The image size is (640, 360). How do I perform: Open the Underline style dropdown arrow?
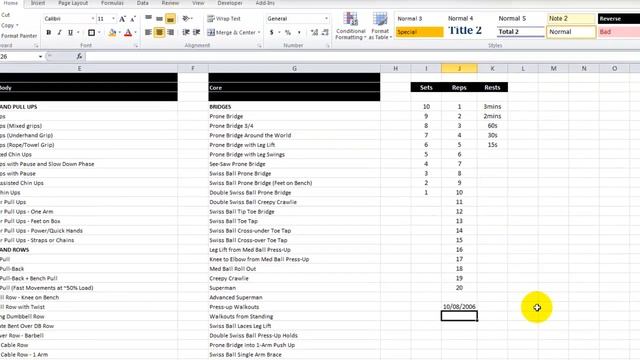(x=78, y=32)
